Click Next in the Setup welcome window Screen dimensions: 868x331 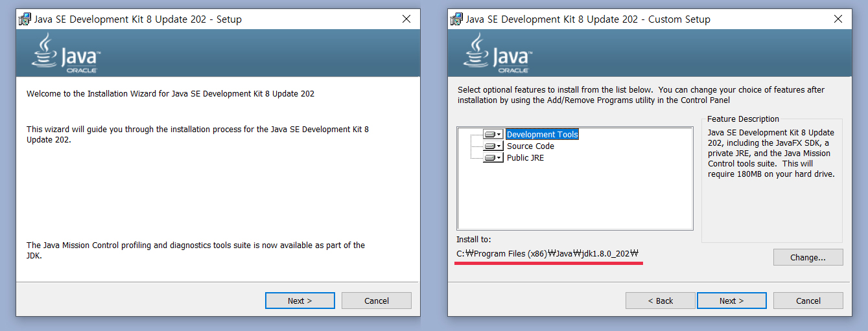[x=299, y=301]
